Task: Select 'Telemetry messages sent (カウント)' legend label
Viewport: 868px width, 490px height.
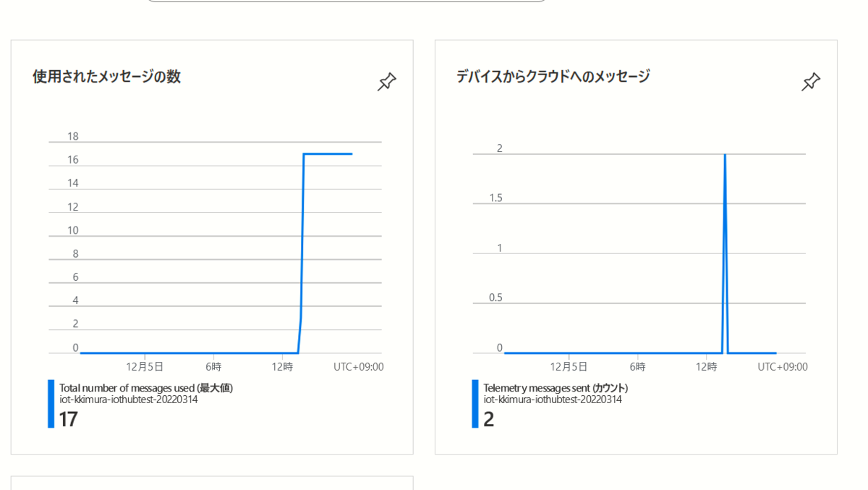Action: tap(556, 388)
